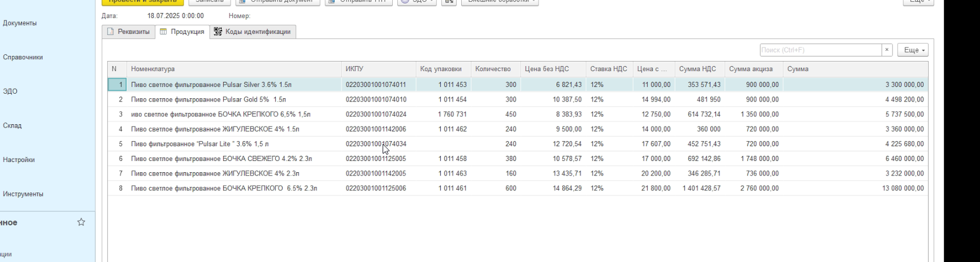
Task: Click total cell 13 080 000,00
Action: 856,188
